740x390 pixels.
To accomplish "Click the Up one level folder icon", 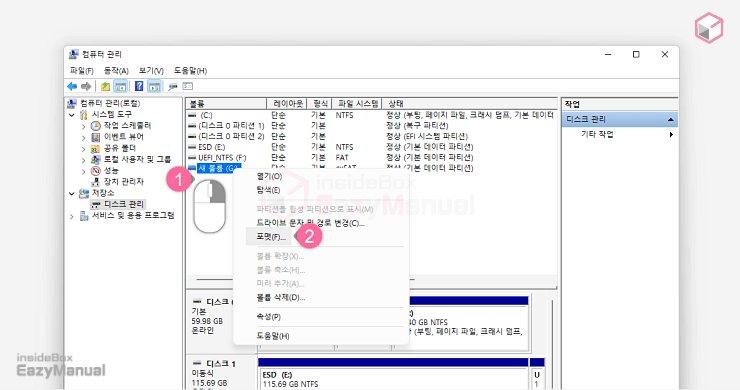I will click(106, 86).
